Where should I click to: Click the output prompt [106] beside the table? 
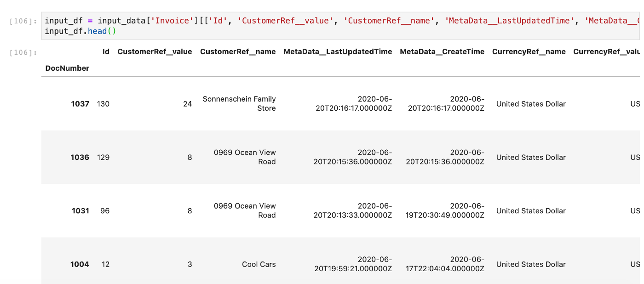pos(23,52)
